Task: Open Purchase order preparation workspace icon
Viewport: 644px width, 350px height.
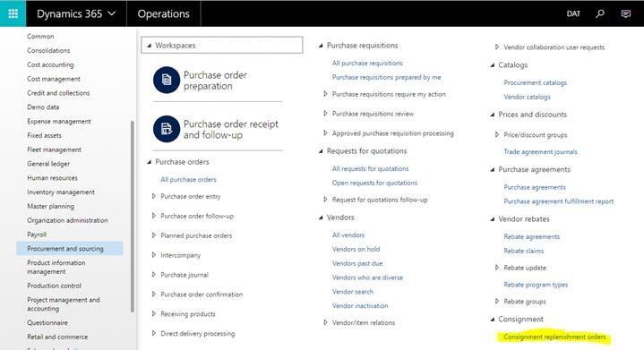Action: pos(167,80)
